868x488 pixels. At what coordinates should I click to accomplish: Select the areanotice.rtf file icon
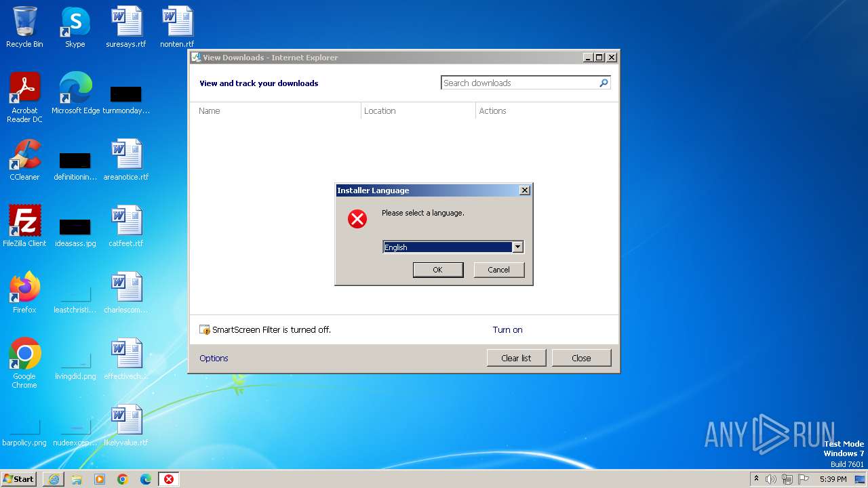[126, 160]
